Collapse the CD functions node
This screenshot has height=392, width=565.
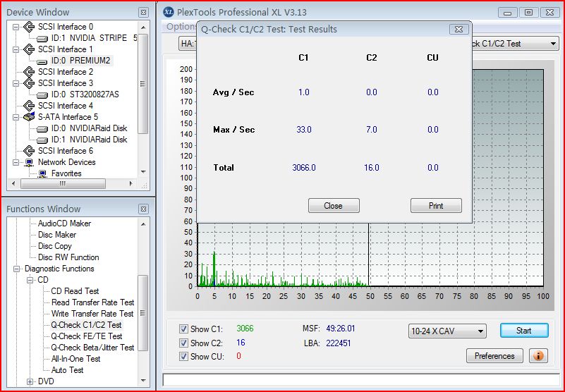30,280
